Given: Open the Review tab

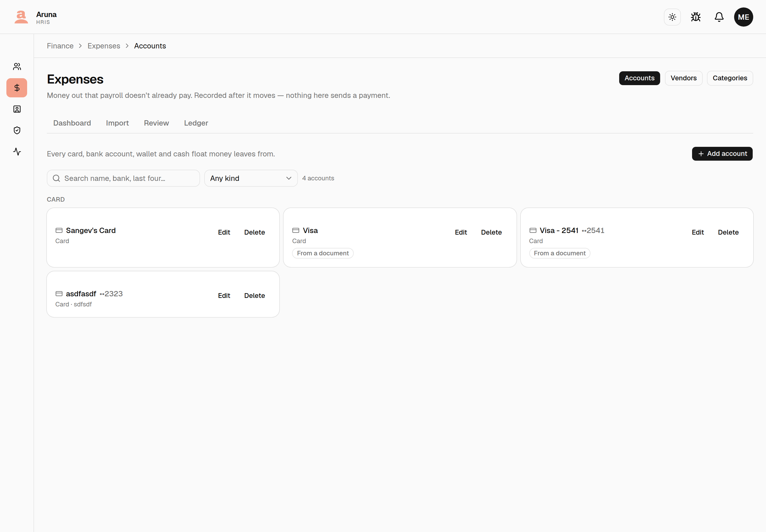Looking at the screenshot, I should pyautogui.click(x=156, y=123).
